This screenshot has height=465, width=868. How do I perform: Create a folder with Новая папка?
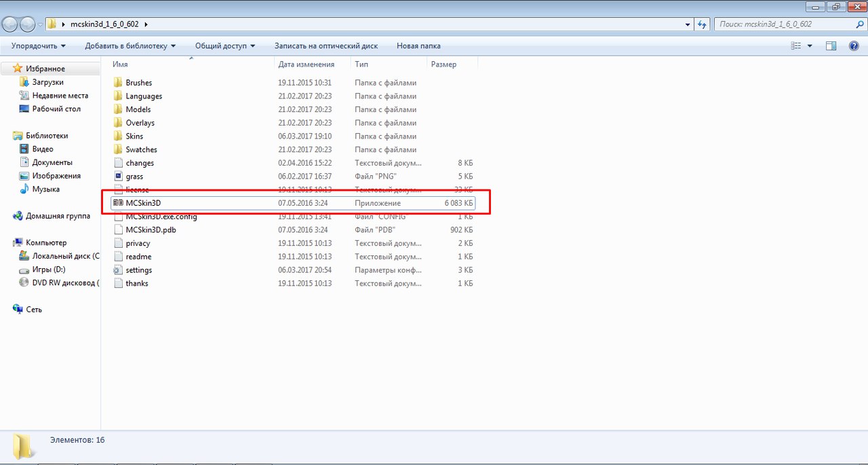(x=418, y=46)
